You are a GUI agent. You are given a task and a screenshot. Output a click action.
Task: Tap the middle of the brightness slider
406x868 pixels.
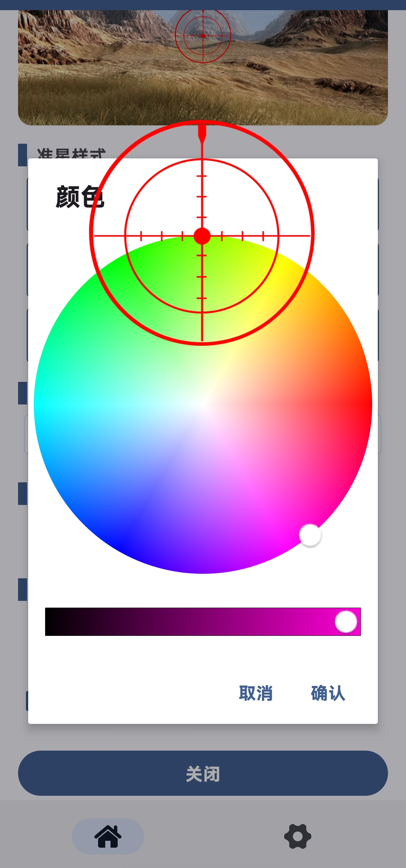(x=203, y=622)
